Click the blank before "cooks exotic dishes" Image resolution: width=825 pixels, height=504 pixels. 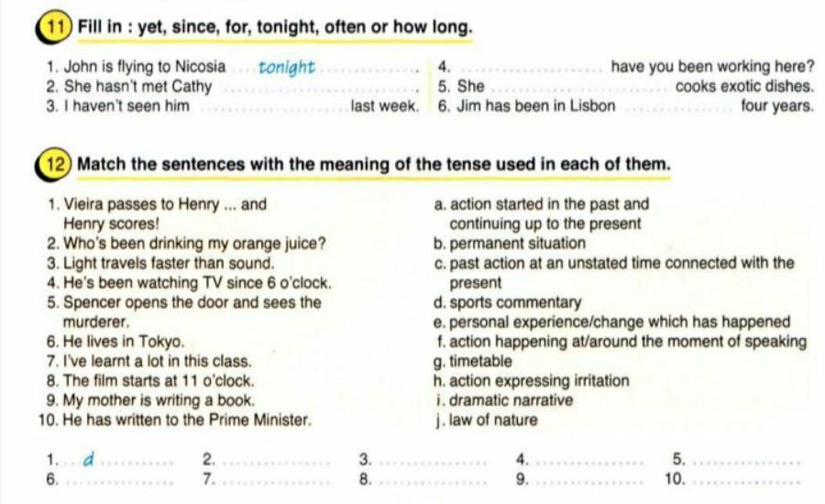tap(579, 89)
